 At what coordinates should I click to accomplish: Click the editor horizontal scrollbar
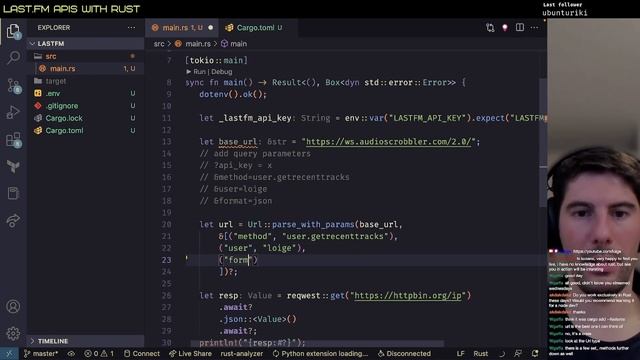point(317,344)
